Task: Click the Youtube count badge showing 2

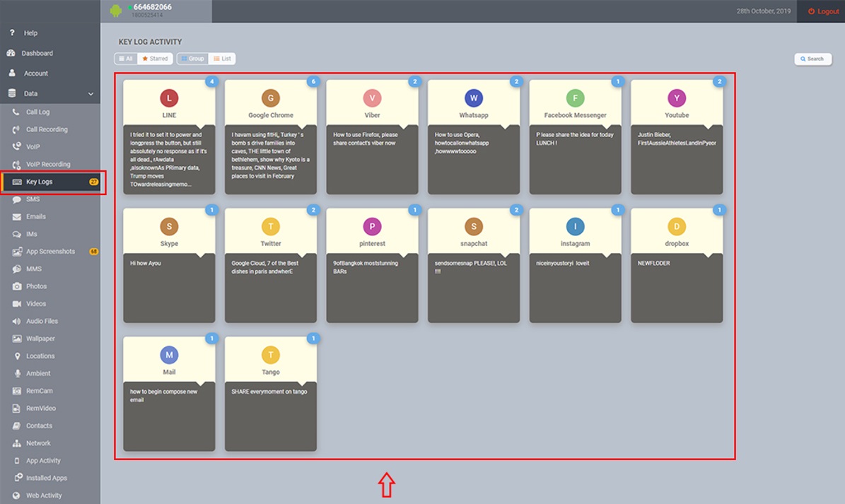Action: (719, 82)
